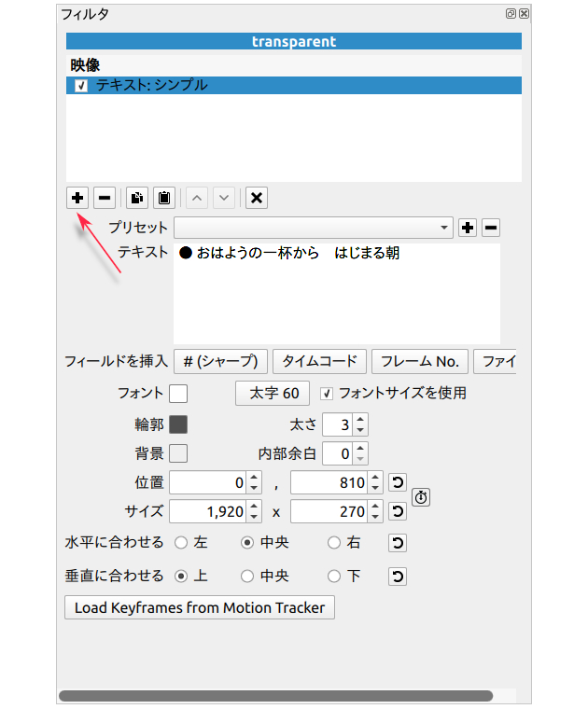The image size is (588, 709).
Task: Decrease the size width 1,920 stepper
Action: [x=254, y=517]
